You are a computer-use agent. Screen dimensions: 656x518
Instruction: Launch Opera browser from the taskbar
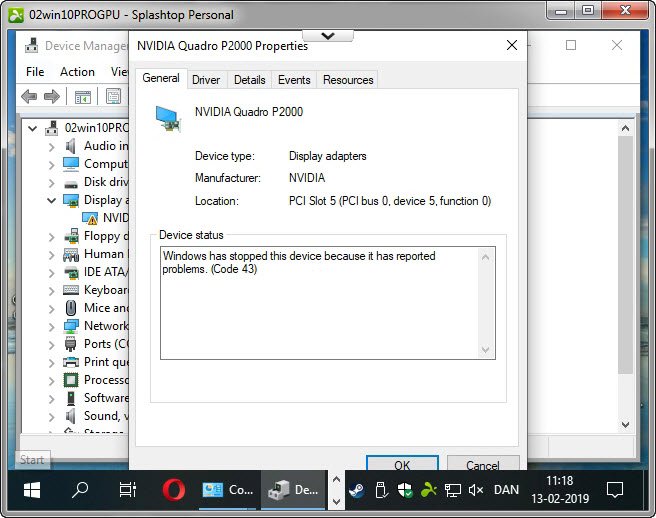tap(174, 490)
